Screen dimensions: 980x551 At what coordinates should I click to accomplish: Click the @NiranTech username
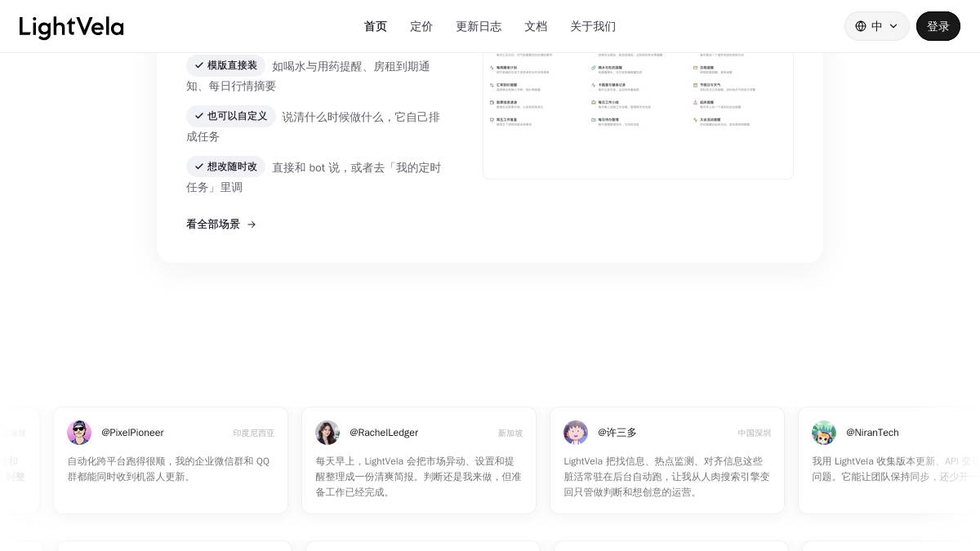[x=872, y=433]
